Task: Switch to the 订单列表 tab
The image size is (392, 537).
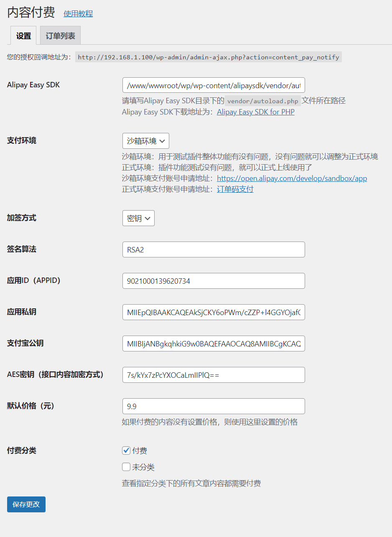Action: click(60, 36)
